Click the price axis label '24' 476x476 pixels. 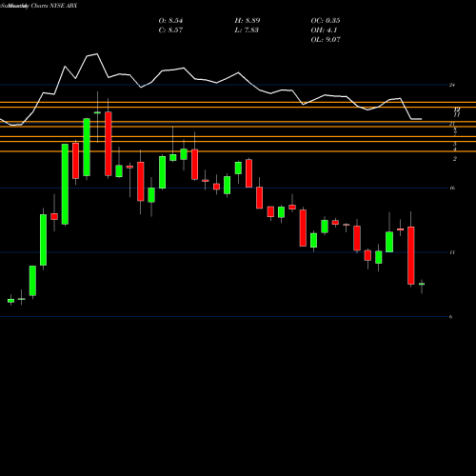pyautogui.click(x=452, y=85)
